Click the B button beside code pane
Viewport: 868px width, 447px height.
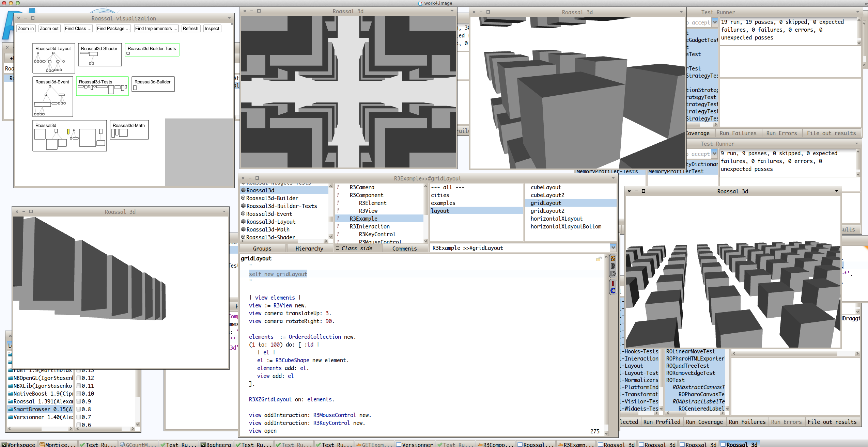tap(613, 266)
